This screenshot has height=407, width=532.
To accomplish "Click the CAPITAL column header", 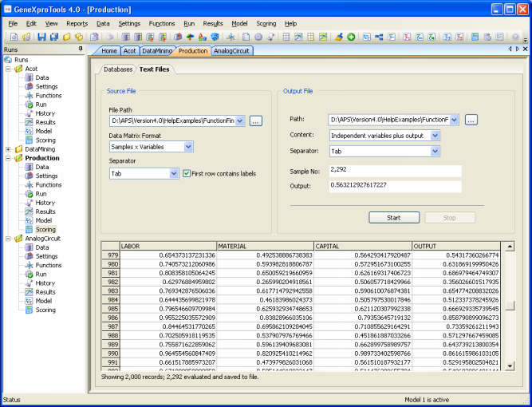I will pyautogui.click(x=363, y=246).
